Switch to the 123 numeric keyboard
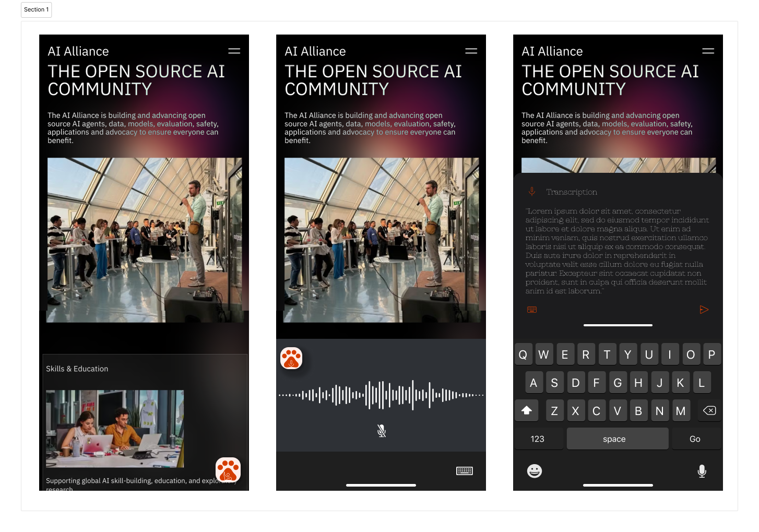 [538, 439]
